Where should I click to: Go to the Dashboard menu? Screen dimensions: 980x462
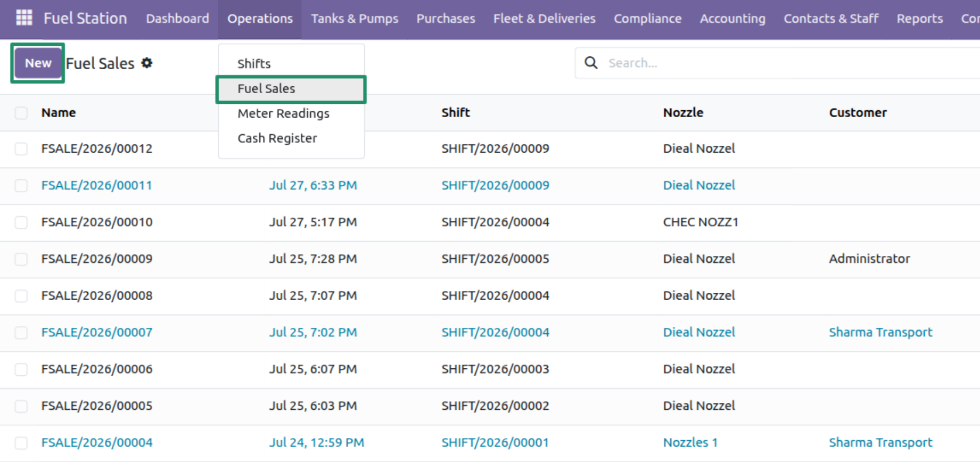click(x=177, y=19)
